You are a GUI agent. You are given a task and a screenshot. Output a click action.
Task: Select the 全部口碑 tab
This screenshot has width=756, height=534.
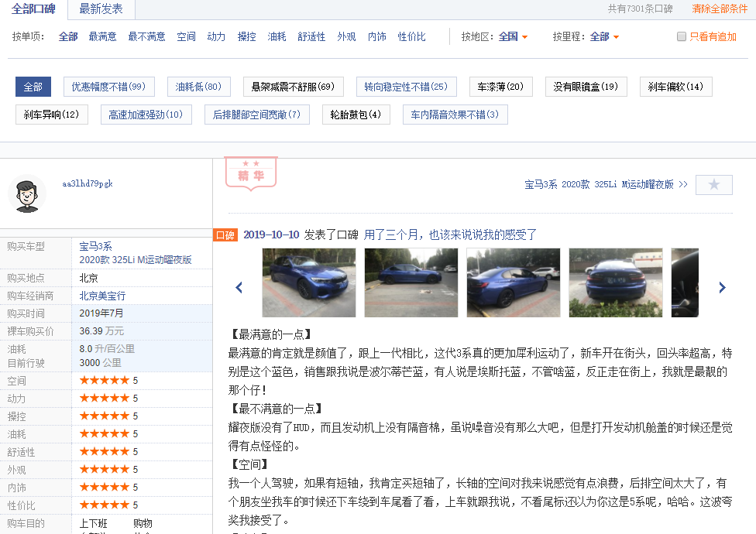(x=33, y=9)
